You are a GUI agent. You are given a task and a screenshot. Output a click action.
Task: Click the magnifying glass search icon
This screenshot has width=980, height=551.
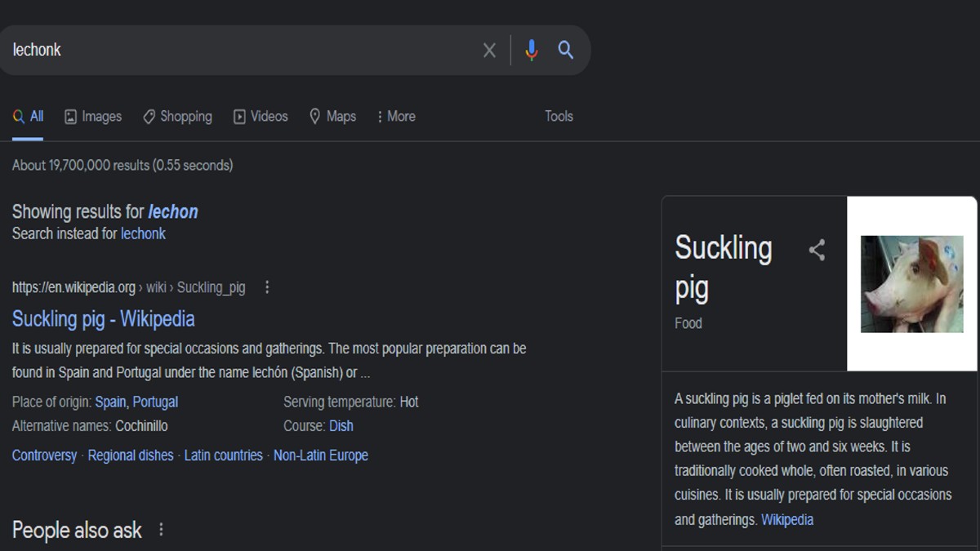tap(566, 51)
